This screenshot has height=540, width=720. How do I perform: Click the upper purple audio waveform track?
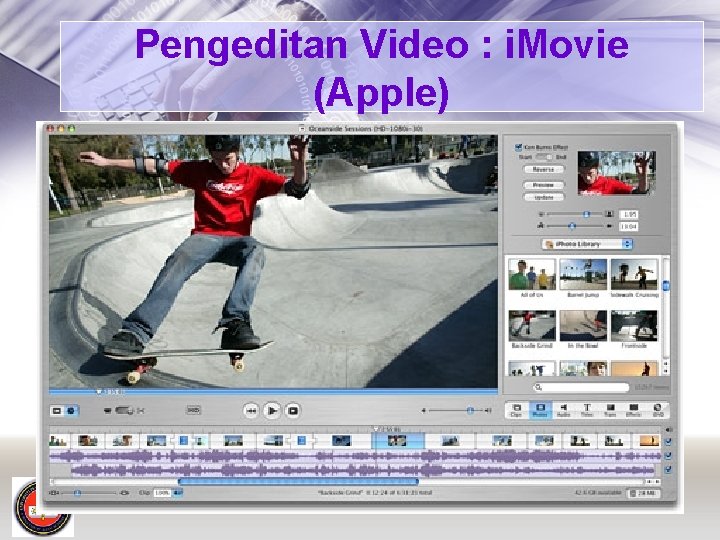pos(355,456)
